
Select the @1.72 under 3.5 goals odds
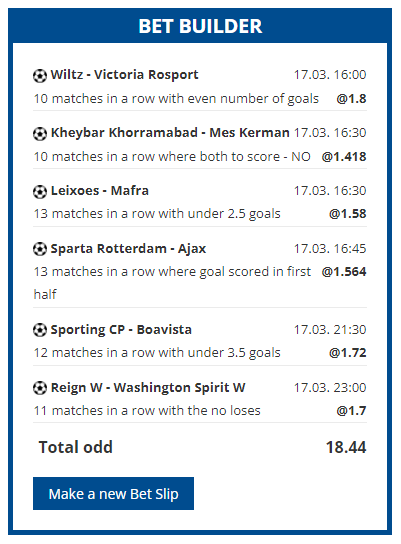click(x=348, y=352)
